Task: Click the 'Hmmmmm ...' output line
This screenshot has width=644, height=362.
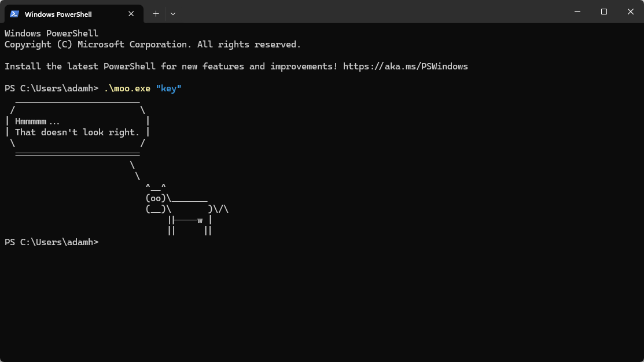Action: 37,121
